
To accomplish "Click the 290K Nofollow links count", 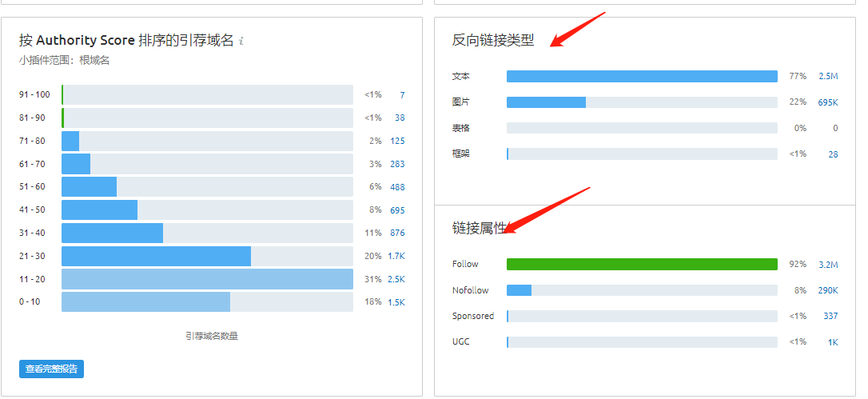I will click(827, 290).
